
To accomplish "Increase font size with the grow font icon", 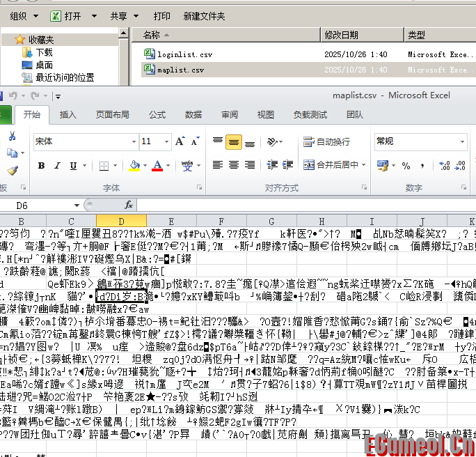I will click(x=180, y=141).
